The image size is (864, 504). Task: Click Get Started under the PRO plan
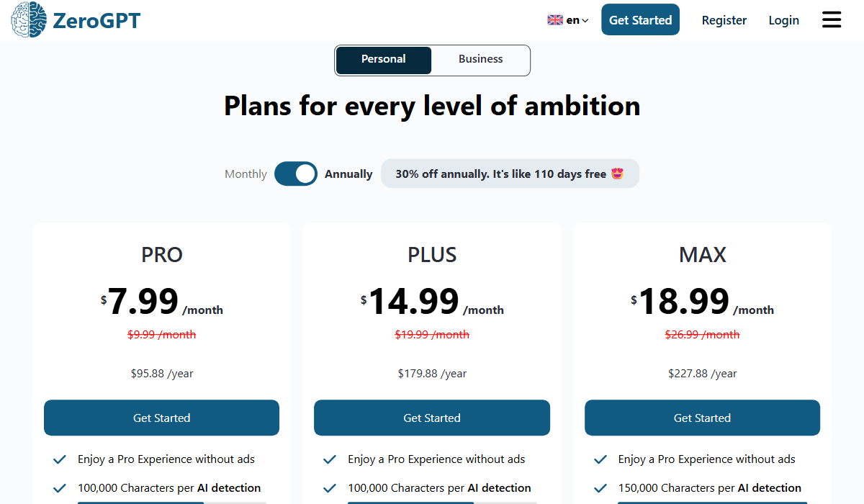pyautogui.click(x=161, y=418)
